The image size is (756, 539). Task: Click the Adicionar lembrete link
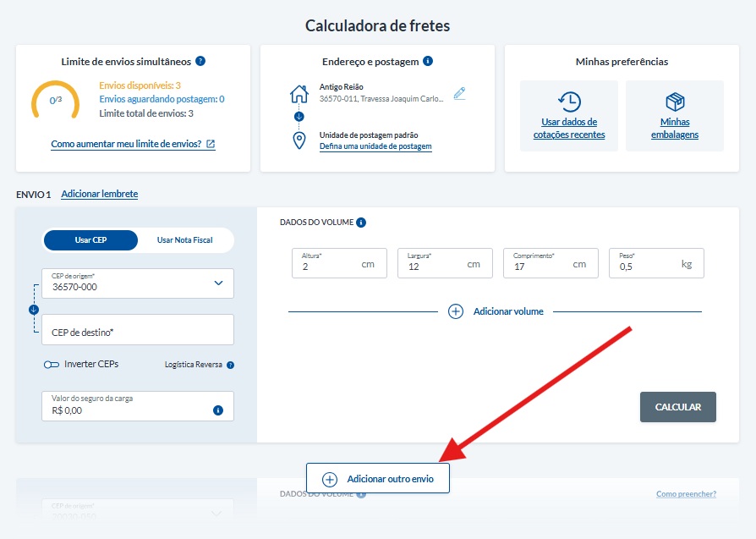coord(99,194)
